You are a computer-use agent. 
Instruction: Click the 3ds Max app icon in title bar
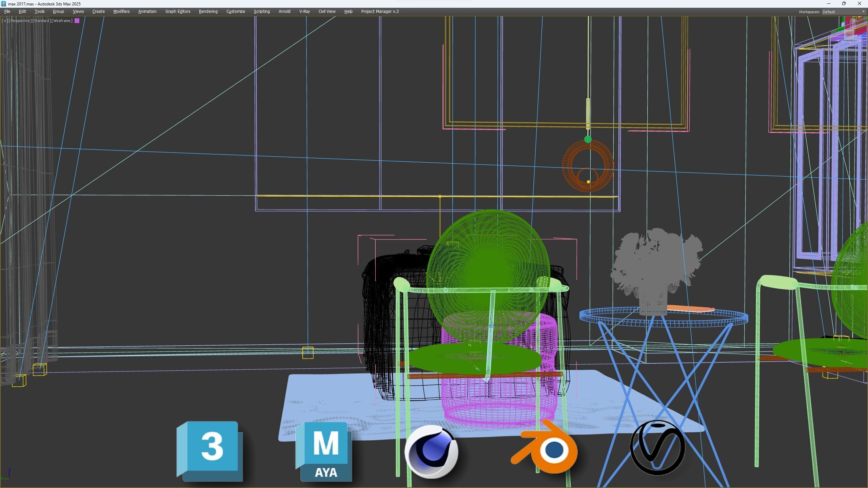click(4, 4)
